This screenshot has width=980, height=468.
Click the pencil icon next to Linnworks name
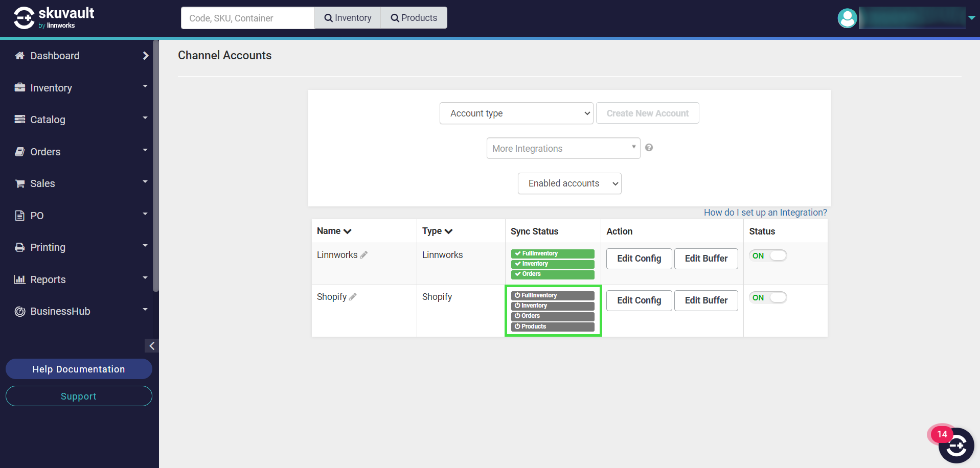(363, 255)
